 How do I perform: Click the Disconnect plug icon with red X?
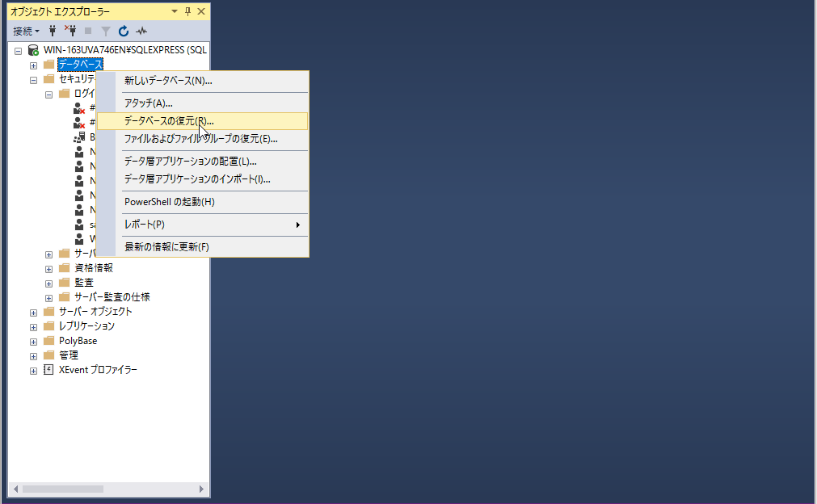coord(70,31)
